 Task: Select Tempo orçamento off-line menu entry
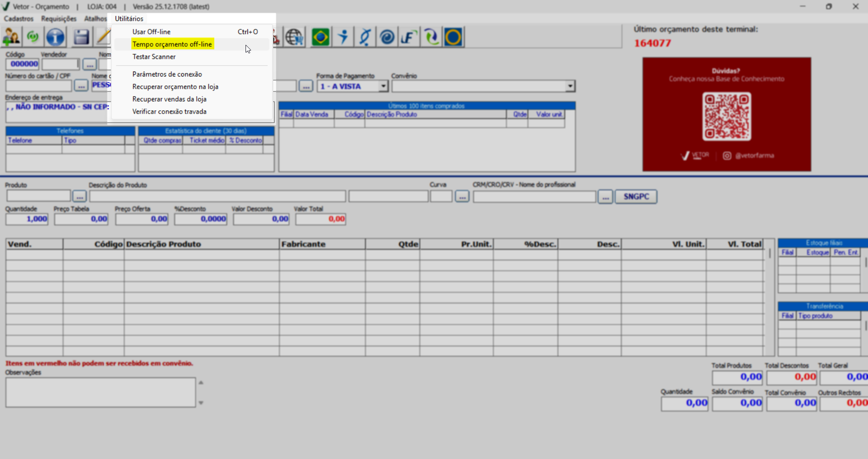[172, 44]
